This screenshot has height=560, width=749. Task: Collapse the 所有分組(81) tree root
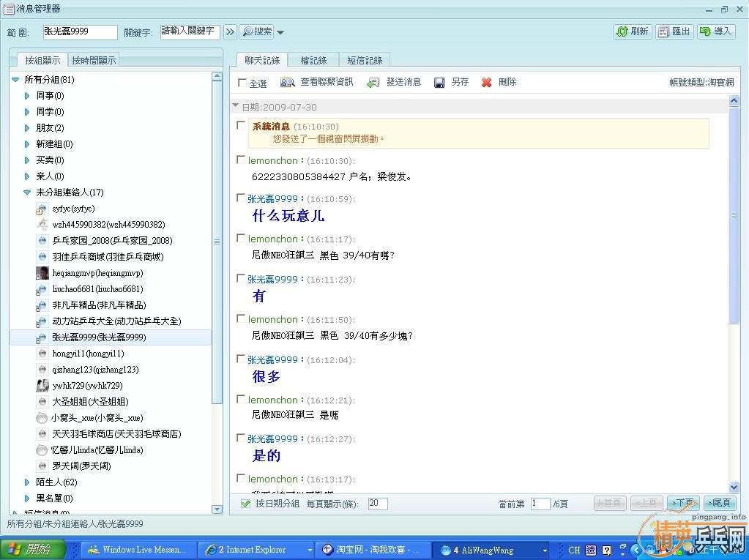click(x=16, y=80)
